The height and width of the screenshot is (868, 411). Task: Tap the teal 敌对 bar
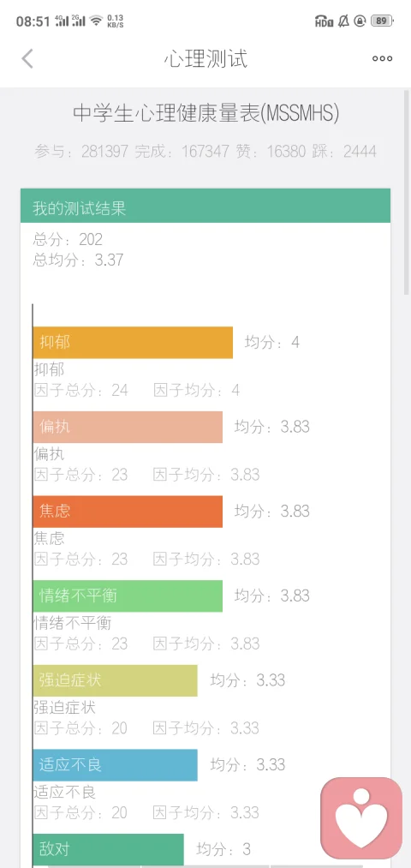coord(109,849)
